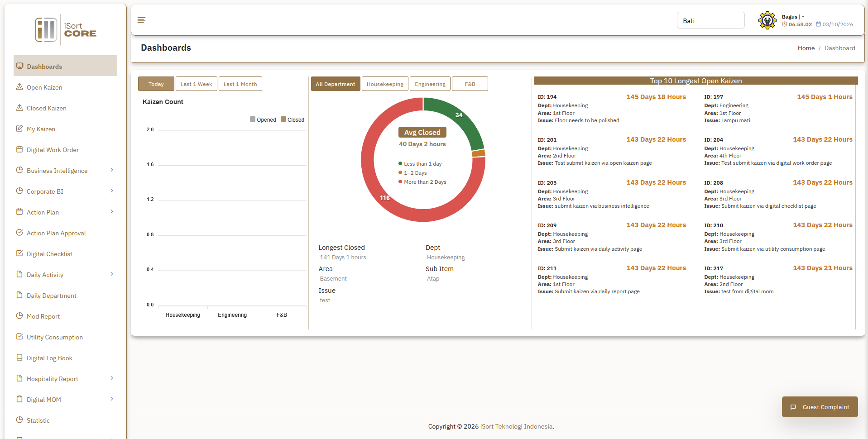Open kaizen entry ID: 194

[x=612, y=109]
